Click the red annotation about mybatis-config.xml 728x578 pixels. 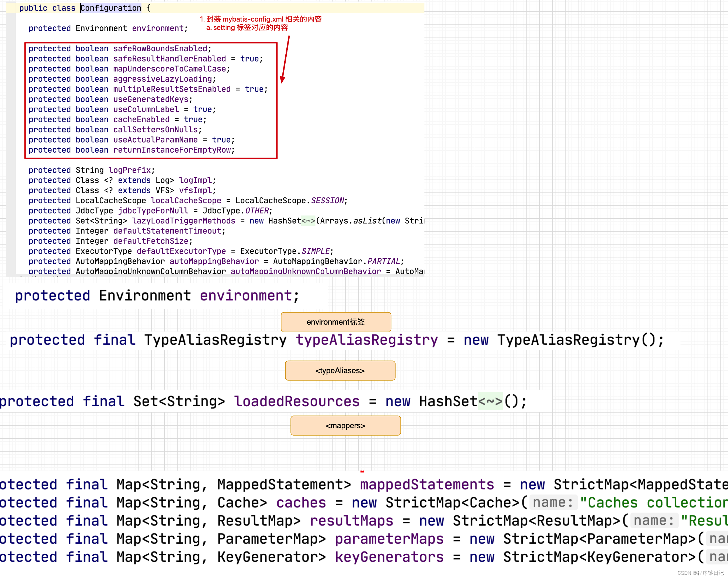pyautogui.click(x=261, y=19)
